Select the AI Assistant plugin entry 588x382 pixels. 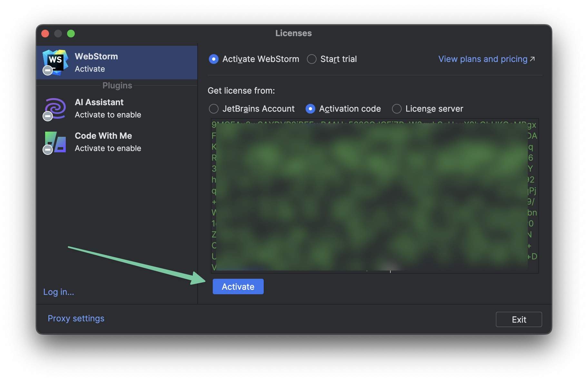pos(99,108)
